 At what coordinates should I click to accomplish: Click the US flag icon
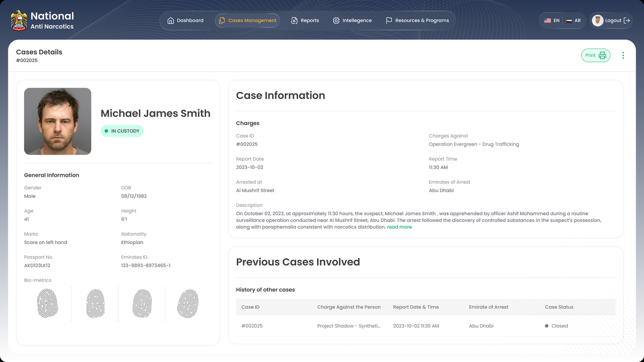pyautogui.click(x=547, y=21)
